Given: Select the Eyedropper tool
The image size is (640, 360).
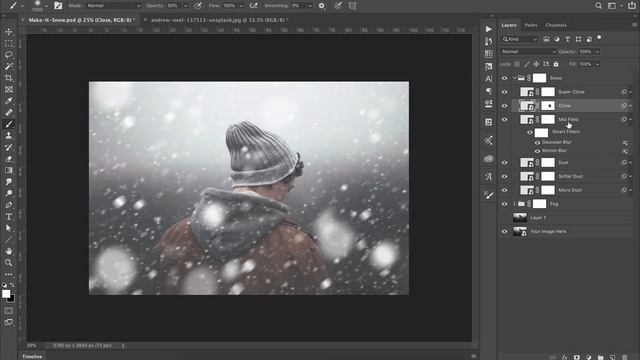Looking at the screenshot, I should [x=9, y=100].
